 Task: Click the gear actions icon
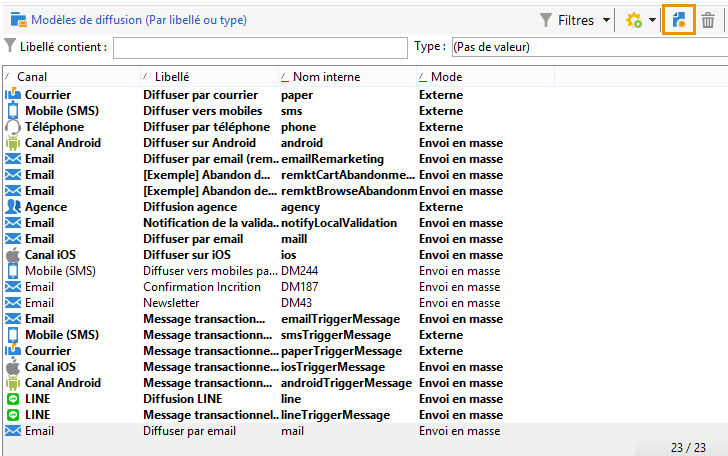pos(632,20)
